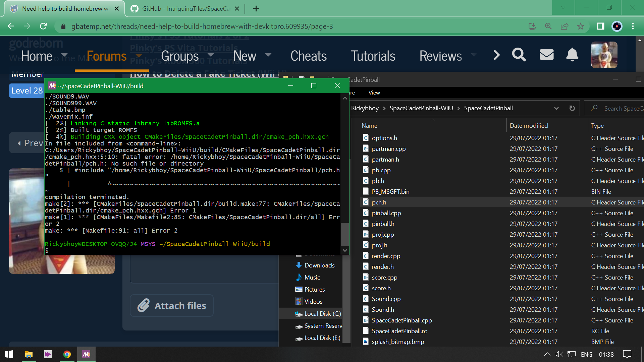Click the Attach files button
This screenshot has width=644, height=362.
point(172,305)
